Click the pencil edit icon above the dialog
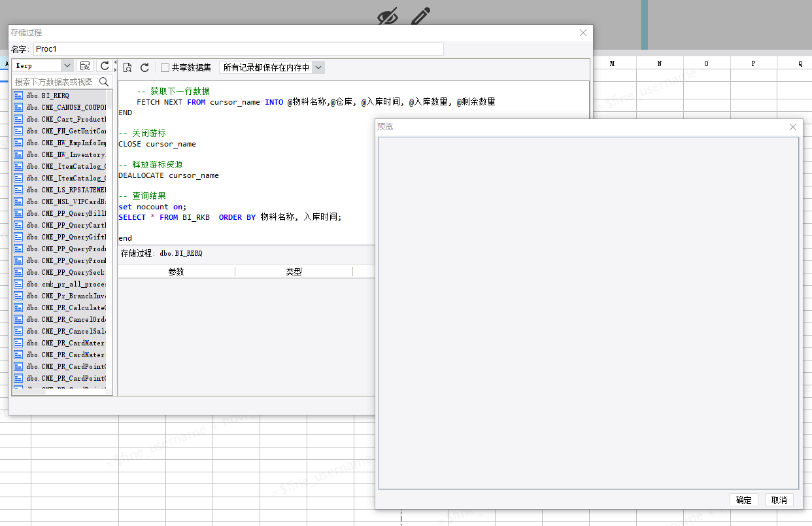Screen dimensions: 812x526 [421, 16]
